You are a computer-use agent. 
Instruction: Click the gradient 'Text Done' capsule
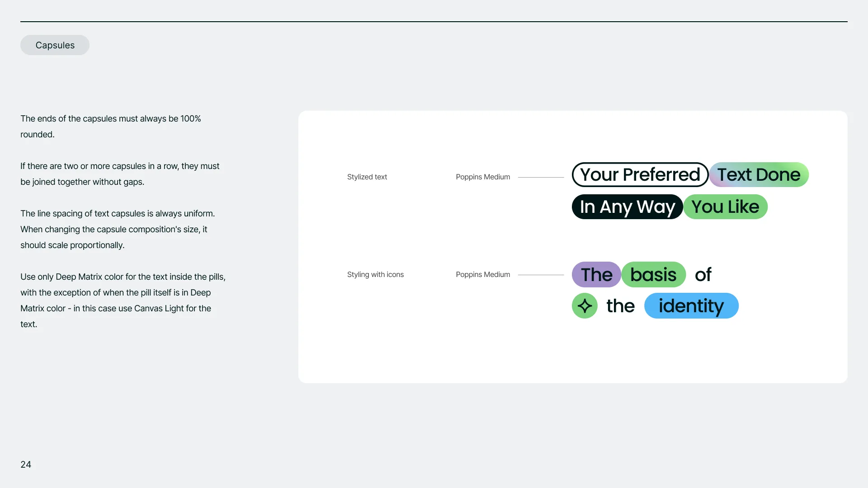point(759,175)
